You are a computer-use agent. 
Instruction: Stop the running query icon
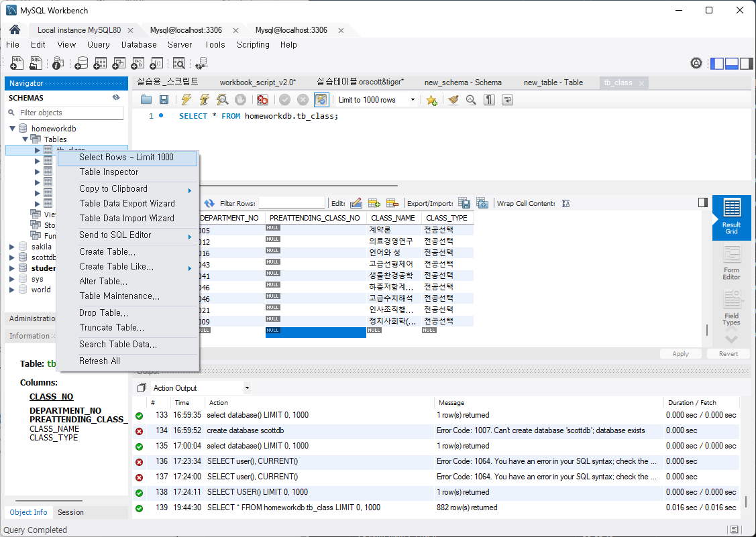tap(240, 100)
